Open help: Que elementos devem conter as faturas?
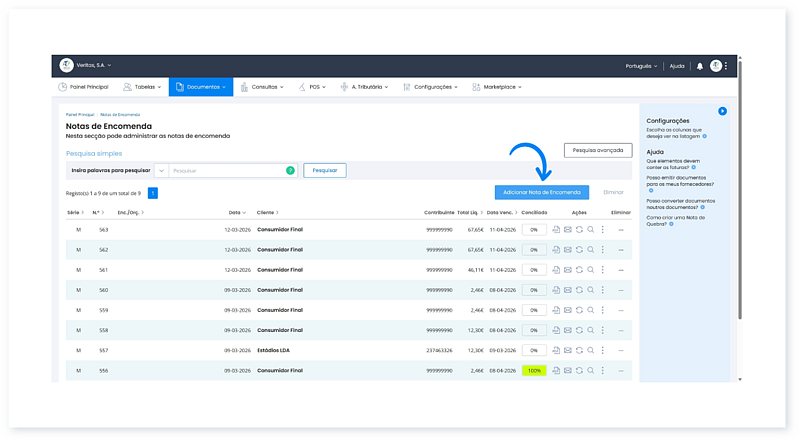The height and width of the screenshot is (442, 800). point(673,164)
